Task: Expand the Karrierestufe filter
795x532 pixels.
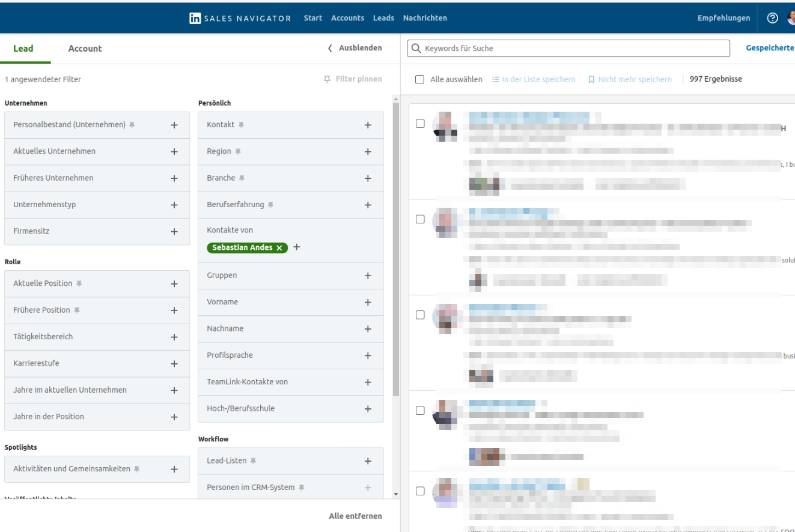Action: point(174,364)
